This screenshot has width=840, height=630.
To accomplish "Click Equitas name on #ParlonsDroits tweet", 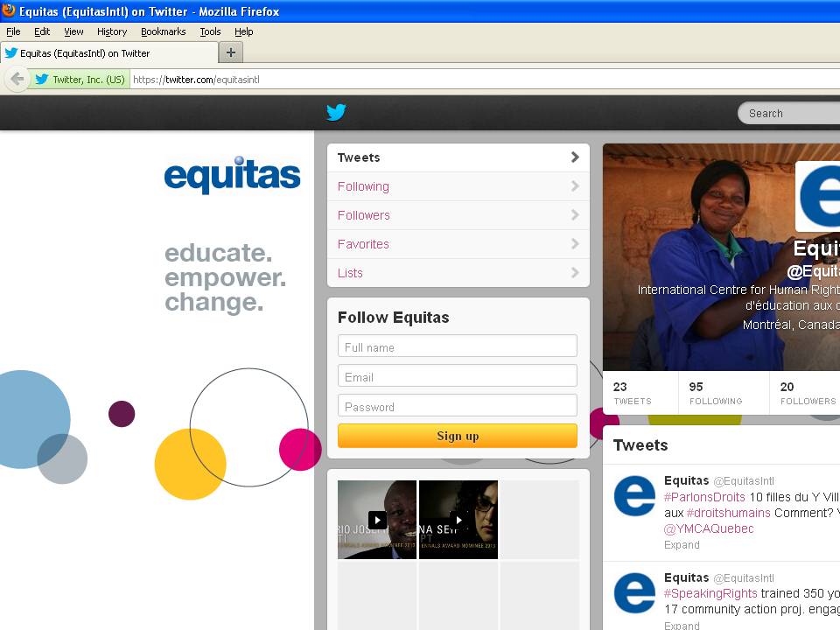I will pyautogui.click(x=686, y=480).
